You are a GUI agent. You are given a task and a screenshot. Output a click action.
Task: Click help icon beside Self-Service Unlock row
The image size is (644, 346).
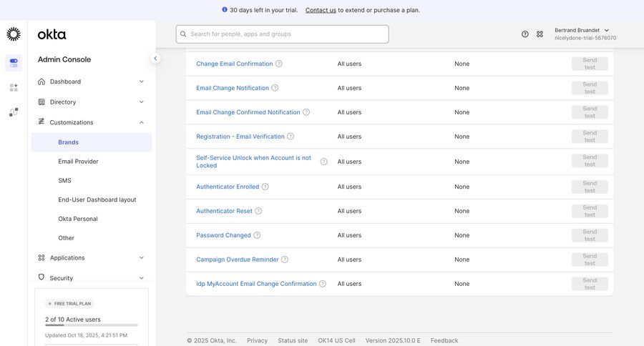(x=323, y=162)
